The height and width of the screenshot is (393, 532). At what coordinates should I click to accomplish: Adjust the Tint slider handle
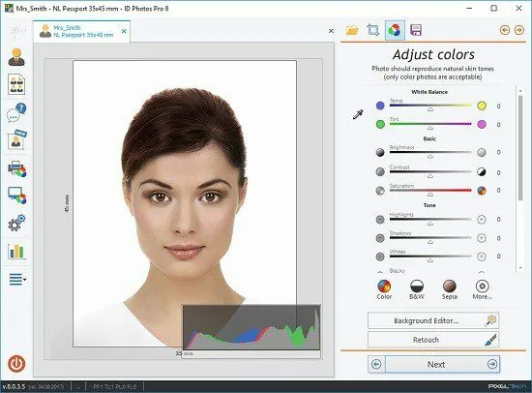(x=430, y=128)
